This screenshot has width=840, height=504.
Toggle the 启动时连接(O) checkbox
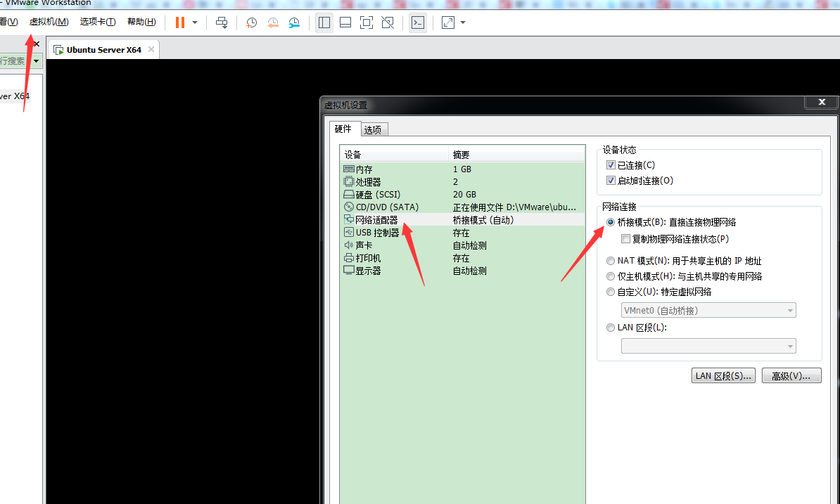tap(610, 181)
